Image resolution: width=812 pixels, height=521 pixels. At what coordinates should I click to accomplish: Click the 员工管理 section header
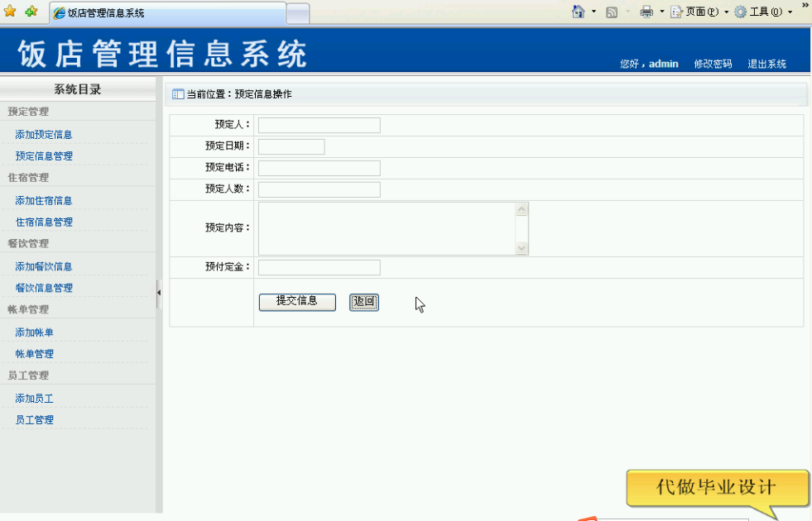[x=28, y=375]
